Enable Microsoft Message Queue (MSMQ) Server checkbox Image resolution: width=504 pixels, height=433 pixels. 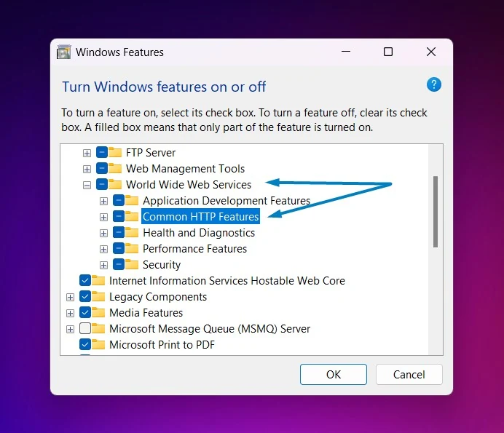click(85, 328)
